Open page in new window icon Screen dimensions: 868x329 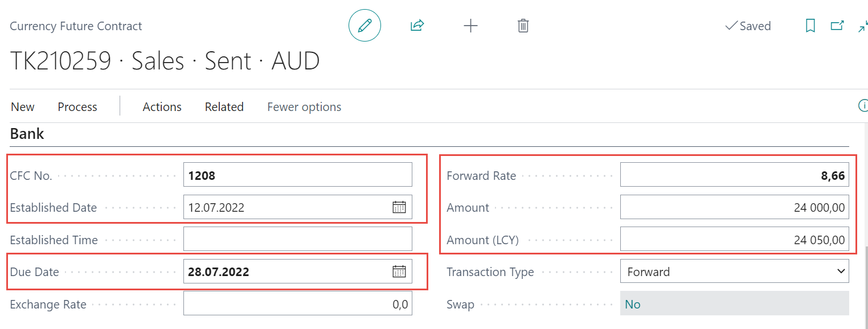click(837, 26)
